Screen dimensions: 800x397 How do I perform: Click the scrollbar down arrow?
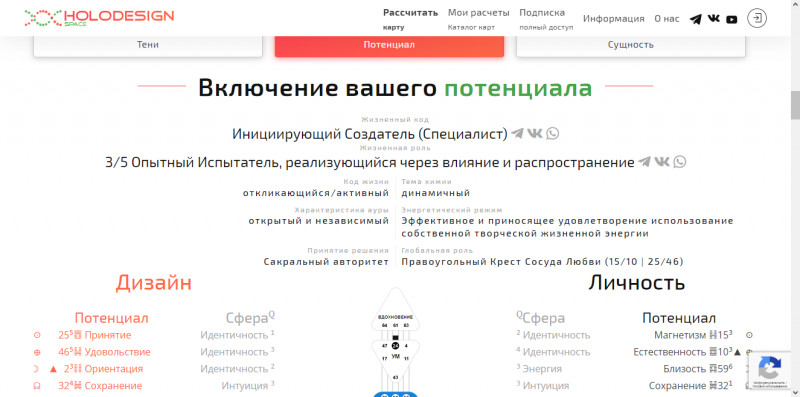[795, 392]
